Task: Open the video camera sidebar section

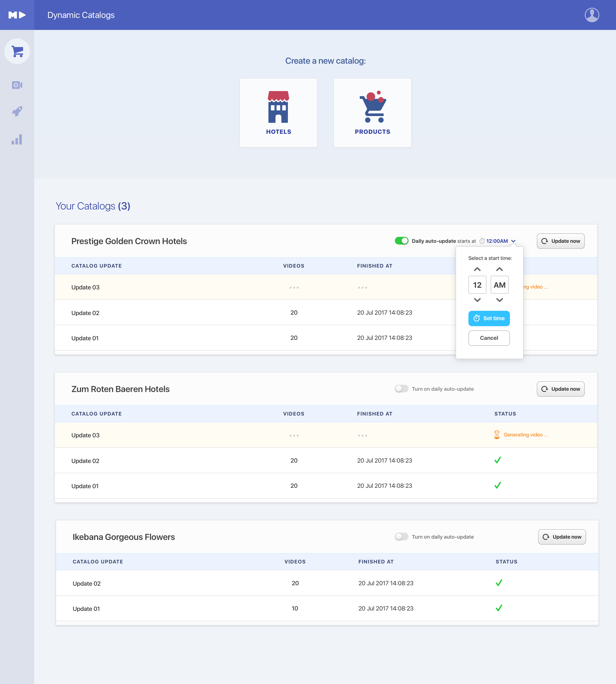Action: click(17, 85)
